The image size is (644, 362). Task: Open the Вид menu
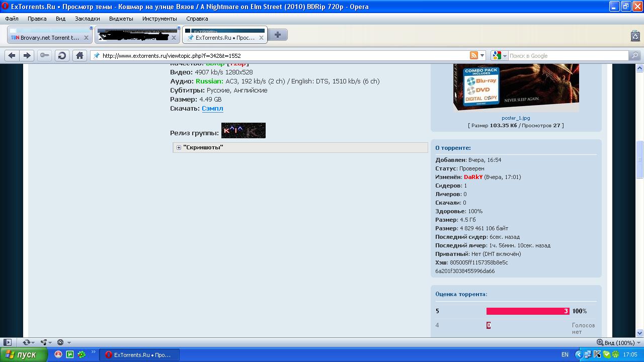(61, 19)
